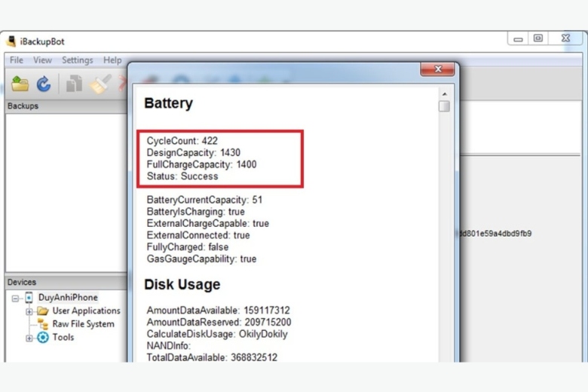The image size is (588, 392).
Task: Collapse the DuyAnhiPhone device tree node
Action: (x=16, y=299)
